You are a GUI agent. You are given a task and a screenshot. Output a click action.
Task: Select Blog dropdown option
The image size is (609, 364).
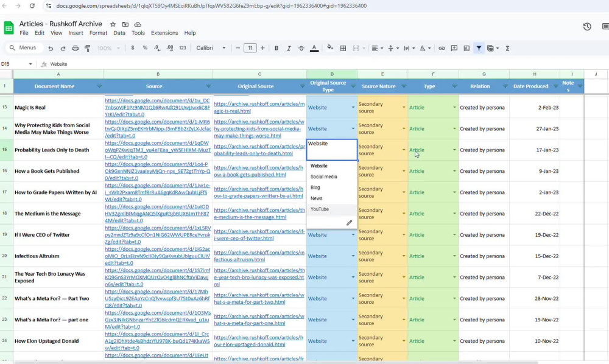click(332, 187)
